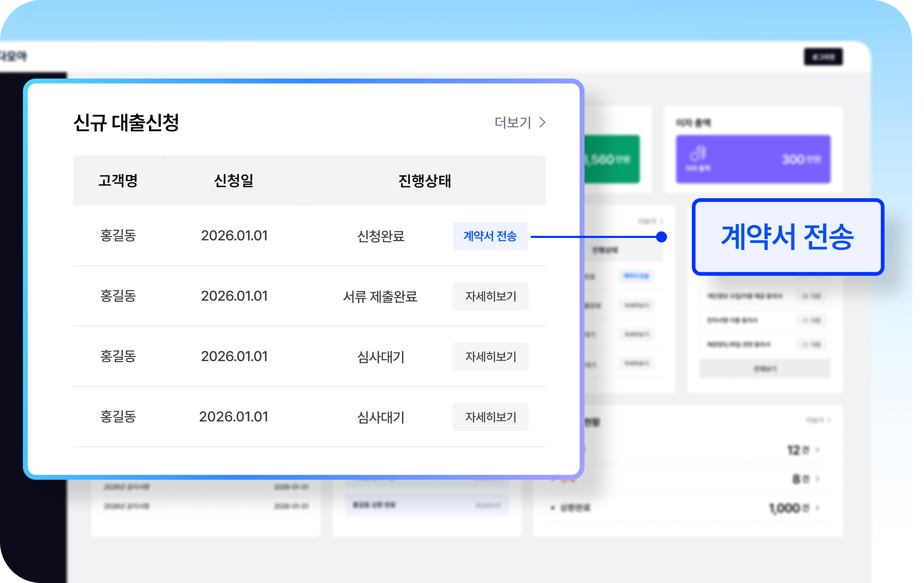This screenshot has height=583, width=924.
Task: Click the app logo at top left
Action: pyautogui.click(x=13, y=56)
